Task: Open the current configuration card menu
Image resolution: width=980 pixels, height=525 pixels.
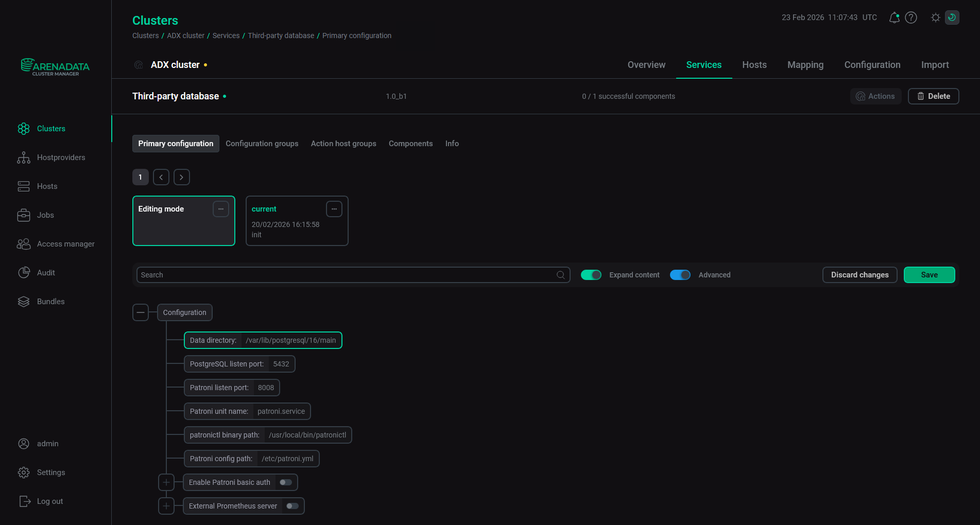Action: click(334, 209)
